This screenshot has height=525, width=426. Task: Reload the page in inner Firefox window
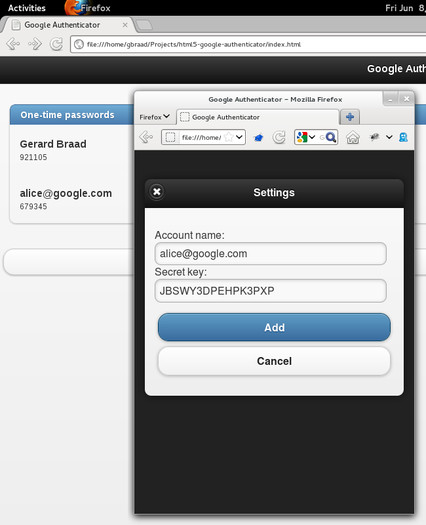[x=279, y=137]
